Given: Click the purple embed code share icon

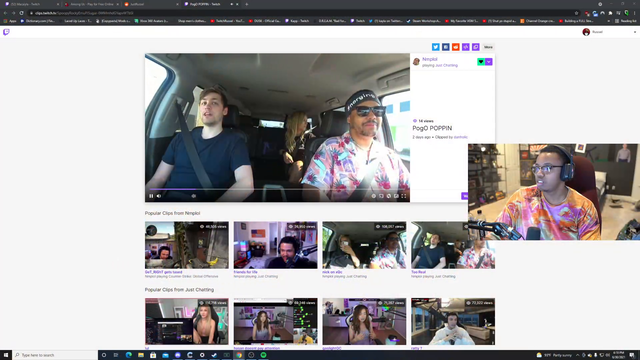Looking at the screenshot, I should click(466, 47).
